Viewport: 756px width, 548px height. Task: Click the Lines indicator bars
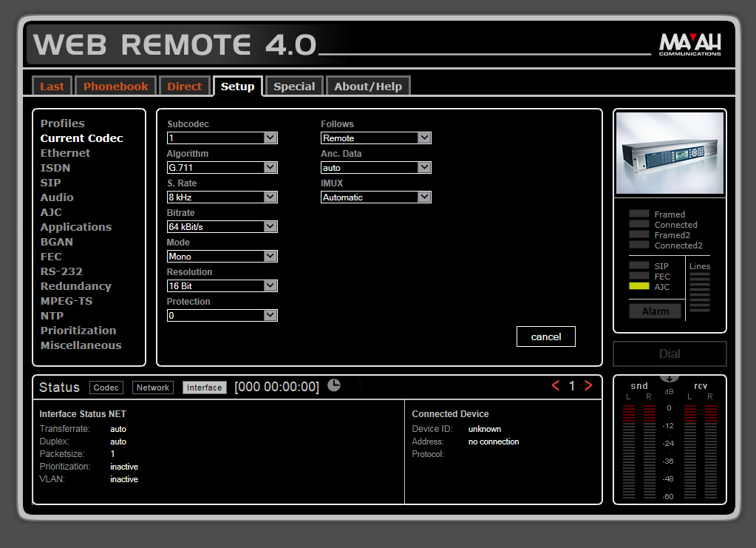[700, 292]
